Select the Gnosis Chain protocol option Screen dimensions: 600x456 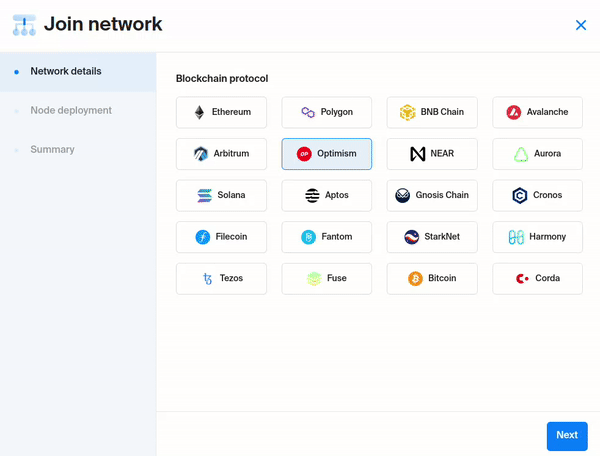[432, 195]
